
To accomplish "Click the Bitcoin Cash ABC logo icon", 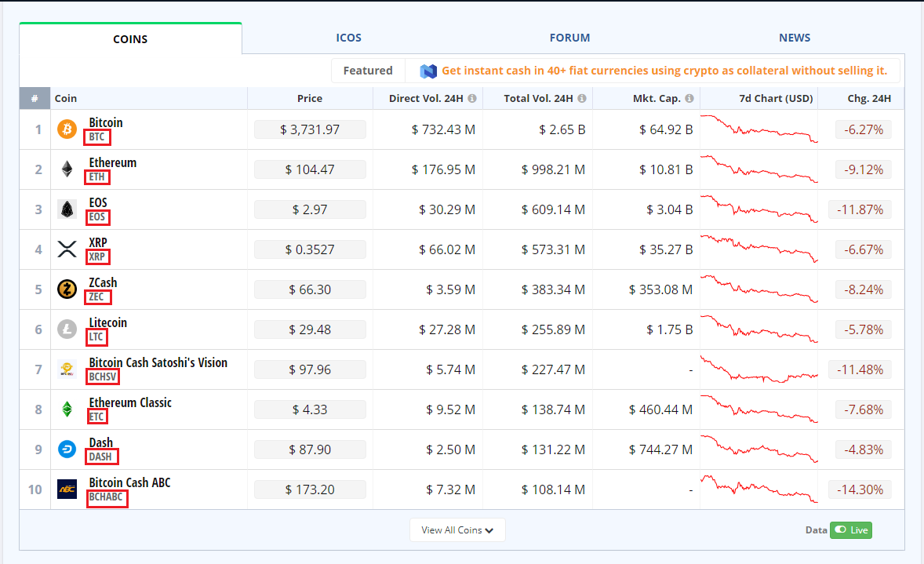I will pos(67,489).
